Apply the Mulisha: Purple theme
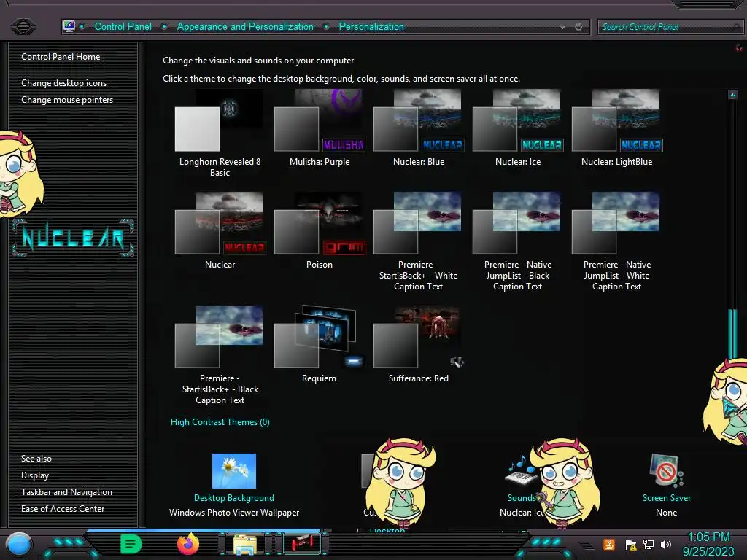747x560 pixels. [320, 128]
